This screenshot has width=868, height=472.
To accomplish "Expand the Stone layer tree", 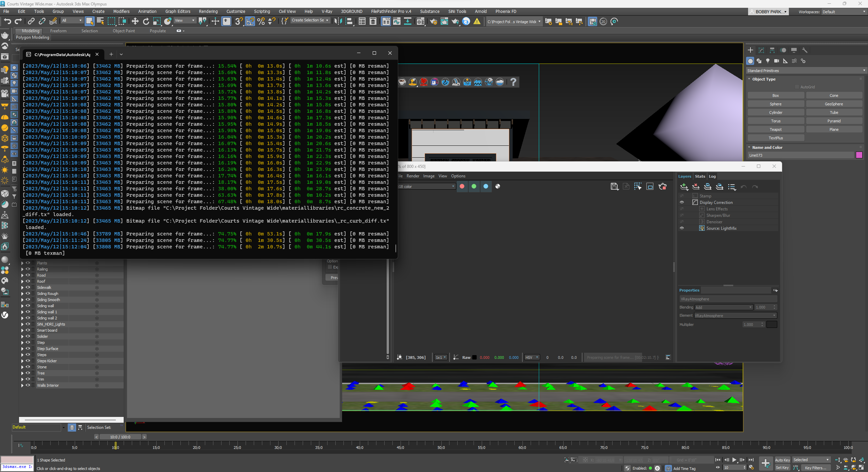I will (x=22, y=367).
